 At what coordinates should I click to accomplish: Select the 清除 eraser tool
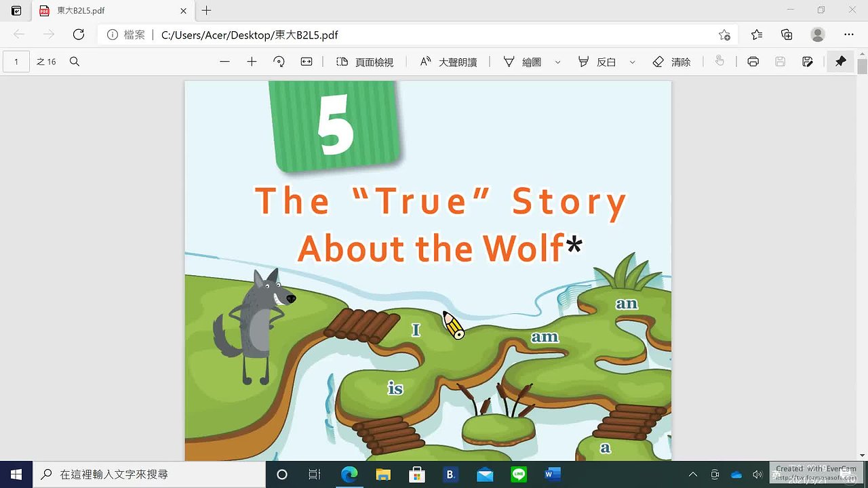click(671, 62)
